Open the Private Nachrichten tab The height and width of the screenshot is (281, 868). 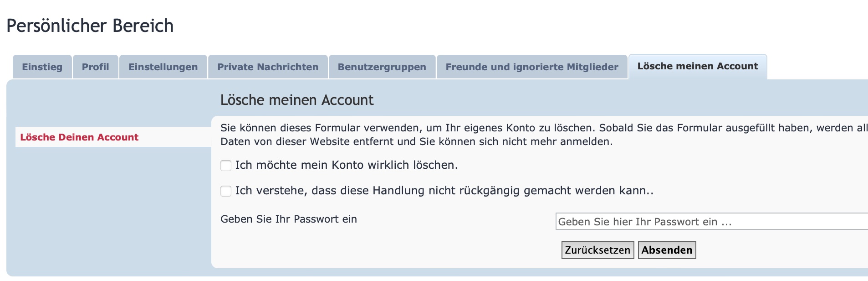268,67
